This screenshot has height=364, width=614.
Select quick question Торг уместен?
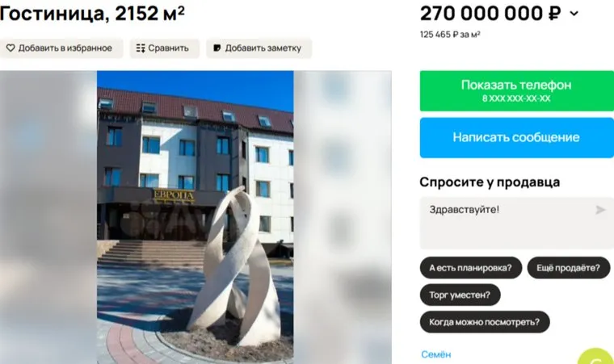click(460, 295)
